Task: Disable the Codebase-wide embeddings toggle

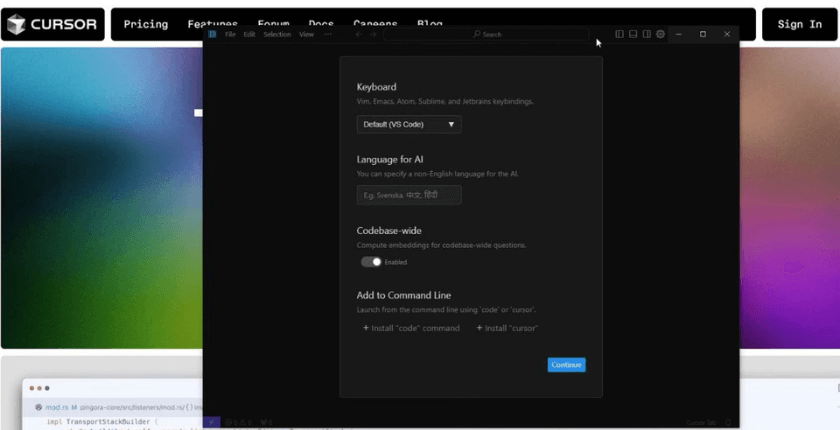Action: point(371,262)
